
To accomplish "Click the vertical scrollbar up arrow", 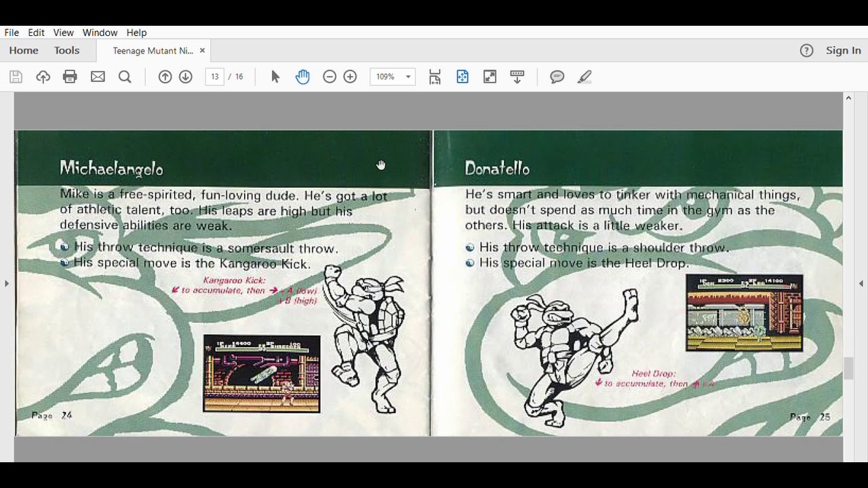I will pos(848,98).
